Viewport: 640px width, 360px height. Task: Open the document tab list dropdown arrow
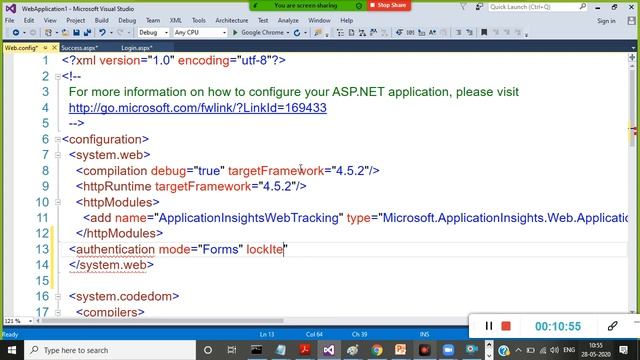pyautogui.click(x=633, y=48)
